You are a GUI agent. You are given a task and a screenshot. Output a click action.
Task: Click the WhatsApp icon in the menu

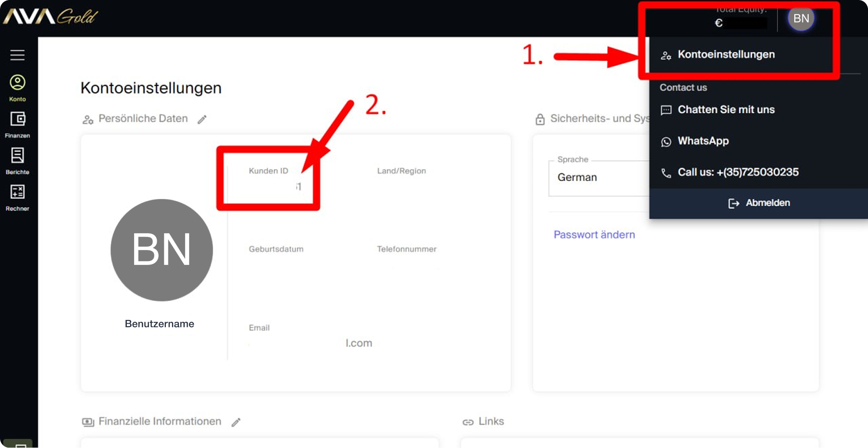(666, 142)
